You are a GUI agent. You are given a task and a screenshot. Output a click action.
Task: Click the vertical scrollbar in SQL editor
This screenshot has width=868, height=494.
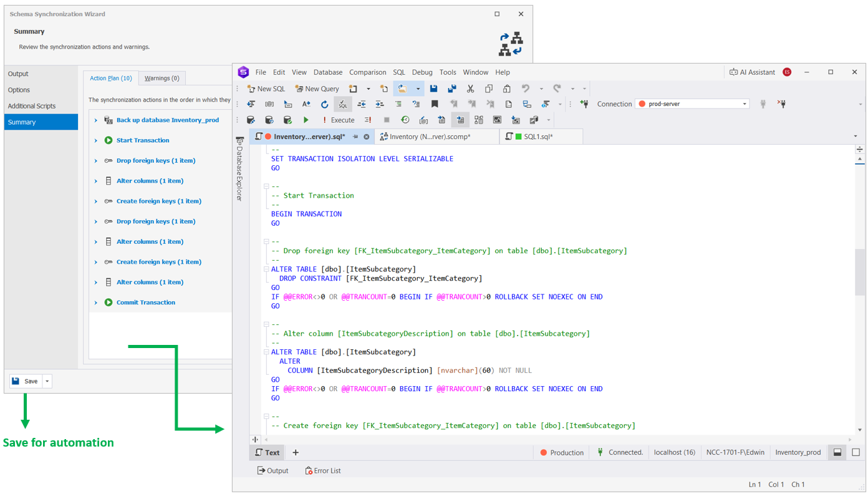pyautogui.click(x=860, y=271)
